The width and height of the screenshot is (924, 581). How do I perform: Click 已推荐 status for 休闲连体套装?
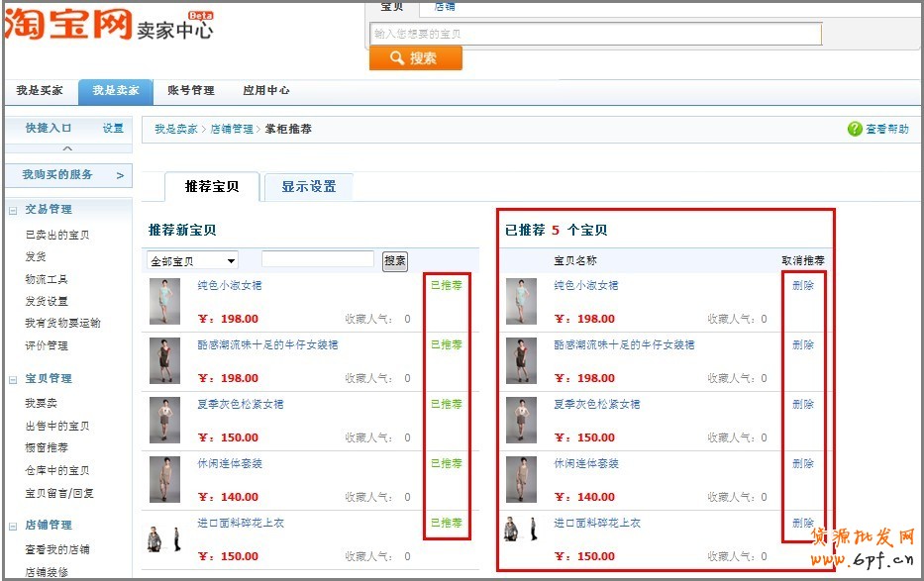446,464
